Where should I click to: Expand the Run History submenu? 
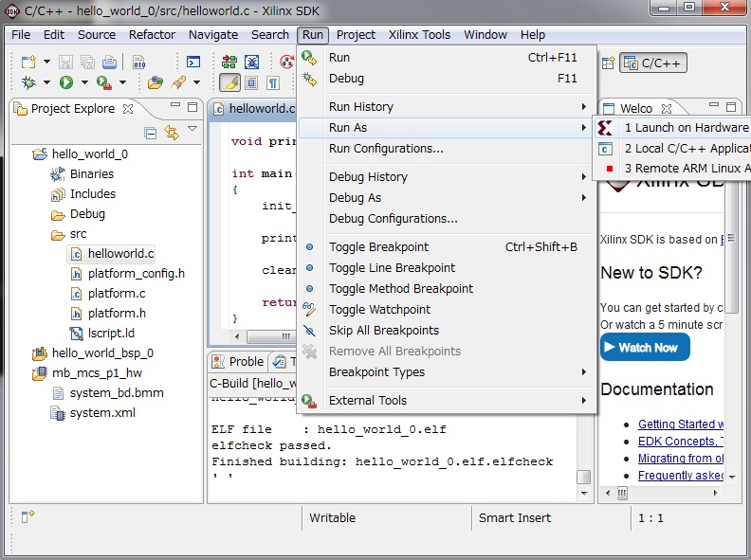[447, 107]
